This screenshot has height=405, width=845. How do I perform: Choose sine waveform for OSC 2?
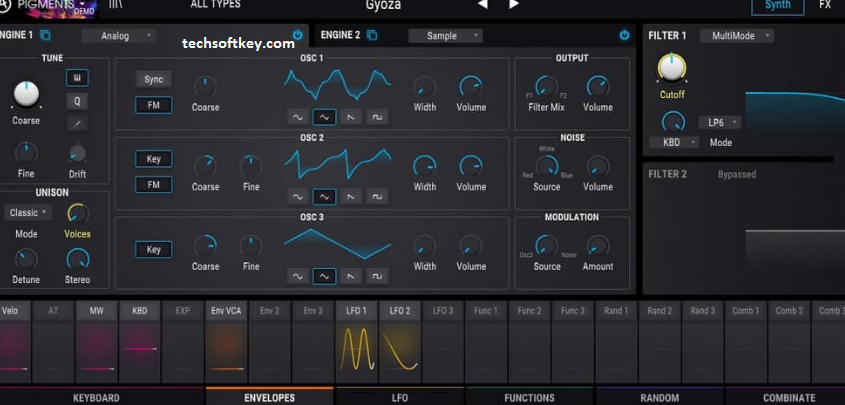297,197
